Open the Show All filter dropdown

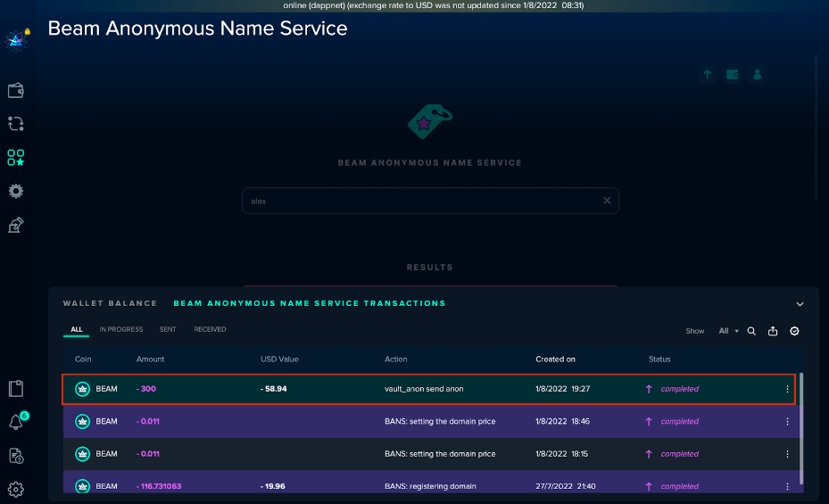click(x=728, y=331)
